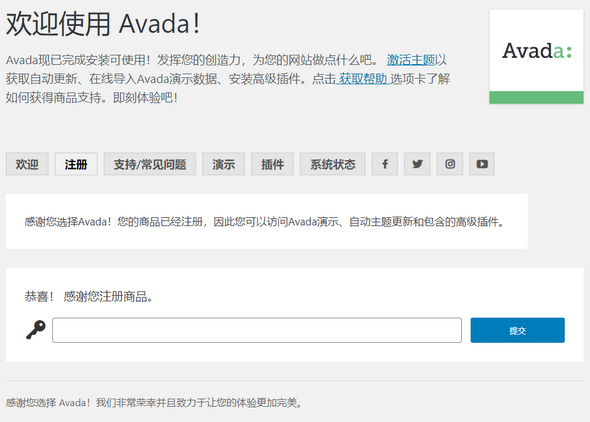Viewport: 590px width, 422px height.
Task: View the 系统状态 tab
Action: (333, 164)
